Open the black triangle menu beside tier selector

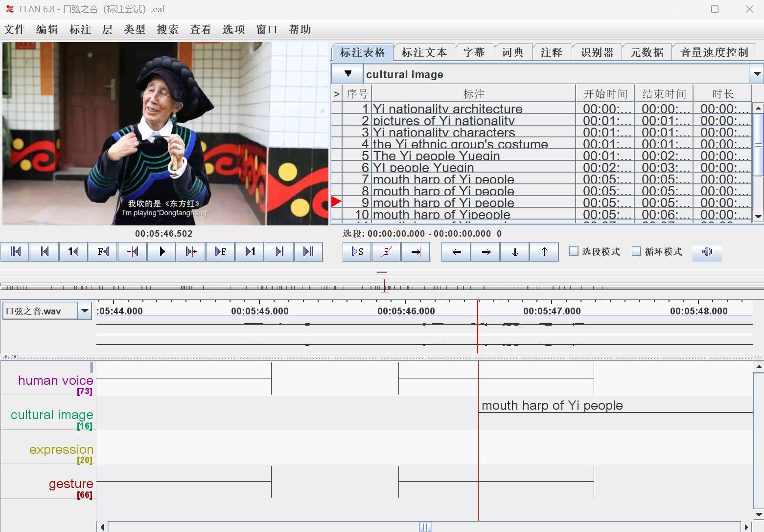[348, 74]
